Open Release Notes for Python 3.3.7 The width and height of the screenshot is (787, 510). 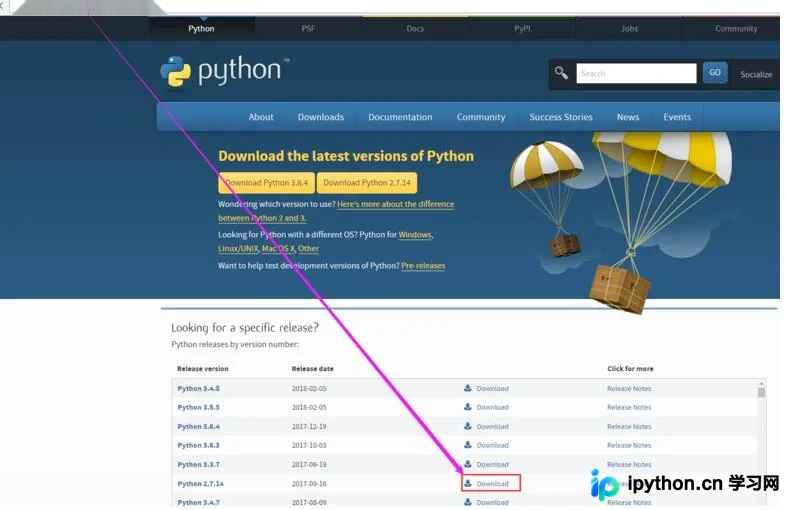point(629,464)
